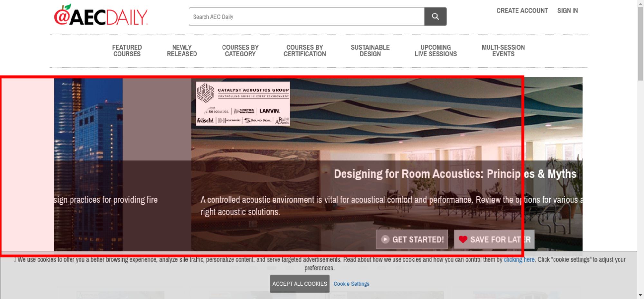Click the Create Account link
The image size is (644, 299).
click(x=522, y=11)
